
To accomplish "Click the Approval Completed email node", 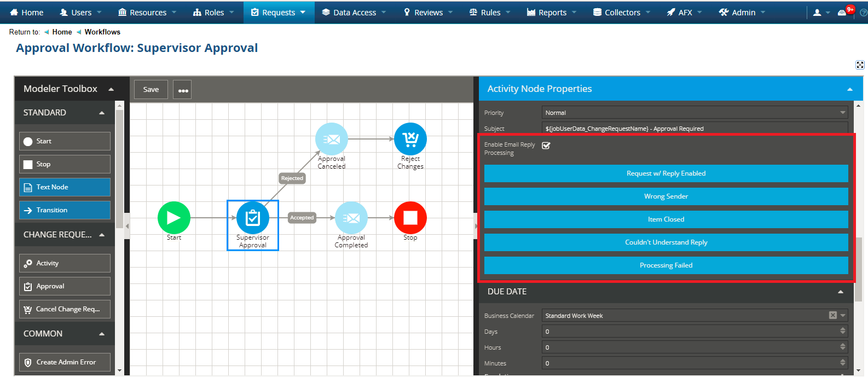I will (351, 218).
